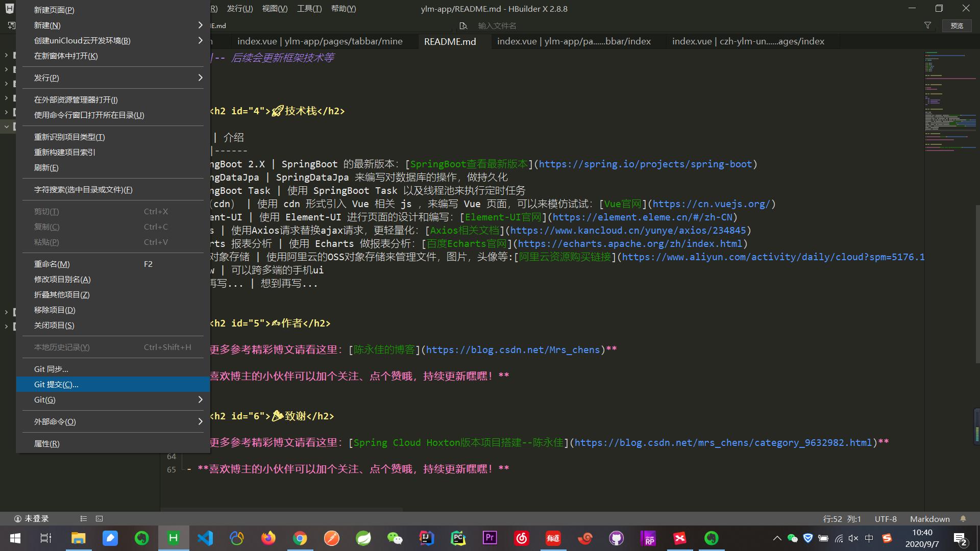Launch VS Code from the taskbar
Screen dimensions: 980x551
click(x=205, y=538)
